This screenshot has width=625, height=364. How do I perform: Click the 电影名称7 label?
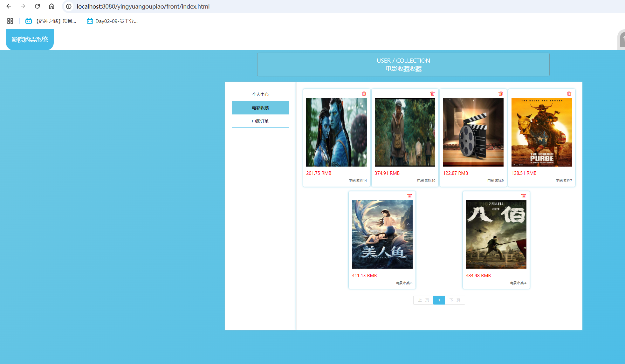point(564,181)
